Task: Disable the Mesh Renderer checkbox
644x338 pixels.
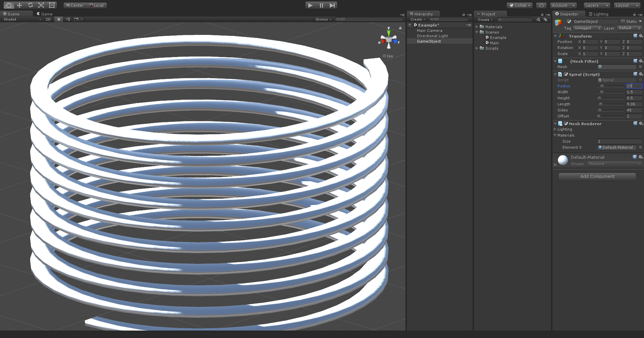Action: point(566,124)
